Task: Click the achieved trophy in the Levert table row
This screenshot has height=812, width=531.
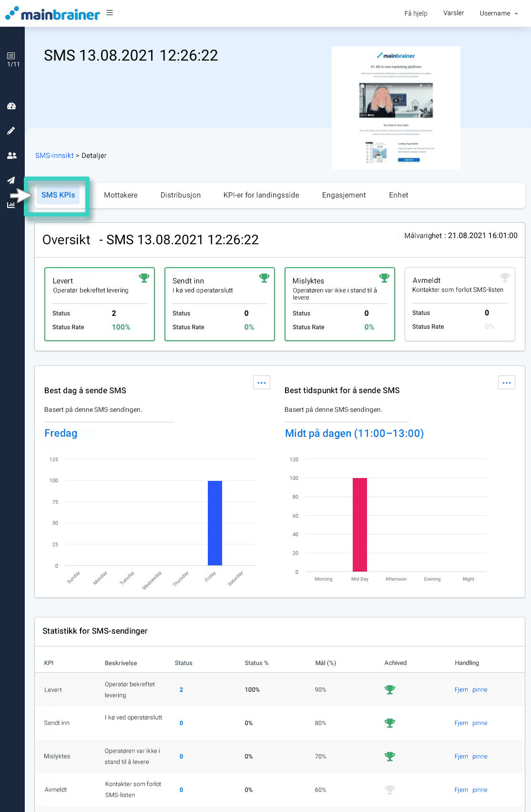Action: (x=390, y=689)
